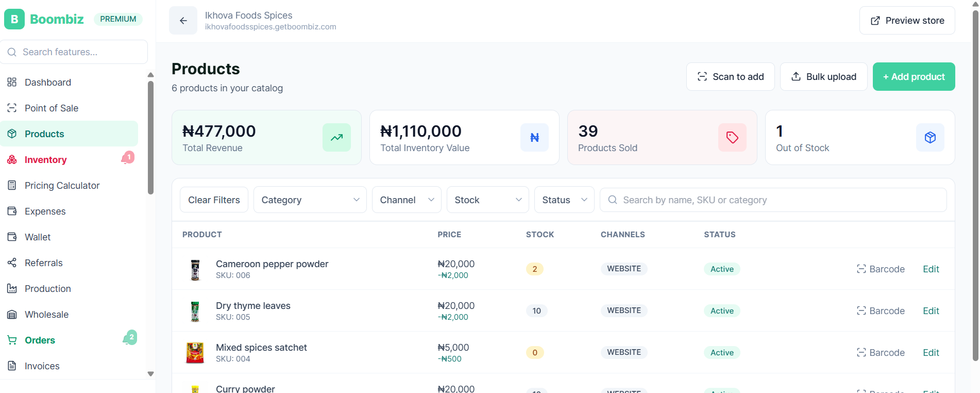Click Active status of Cameroon pepper powder
This screenshot has height=393, width=980.
(722, 269)
